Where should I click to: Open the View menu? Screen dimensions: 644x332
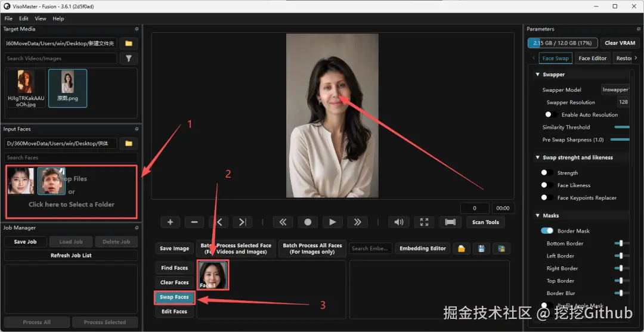[41, 18]
